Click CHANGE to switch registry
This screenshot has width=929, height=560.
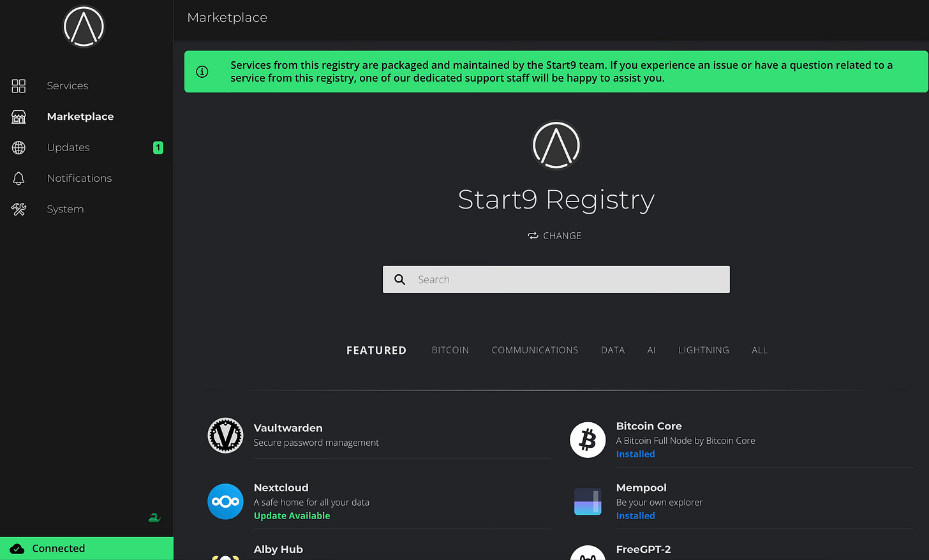point(554,235)
